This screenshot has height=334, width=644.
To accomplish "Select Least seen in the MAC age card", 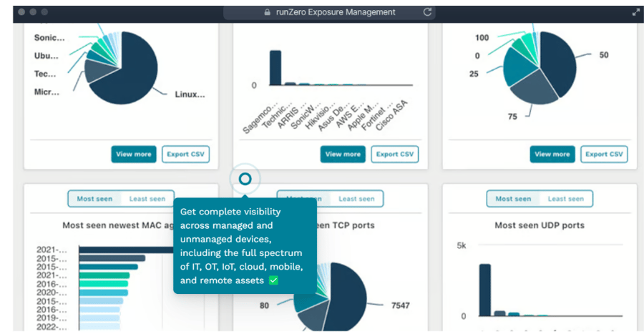I will (x=147, y=199).
